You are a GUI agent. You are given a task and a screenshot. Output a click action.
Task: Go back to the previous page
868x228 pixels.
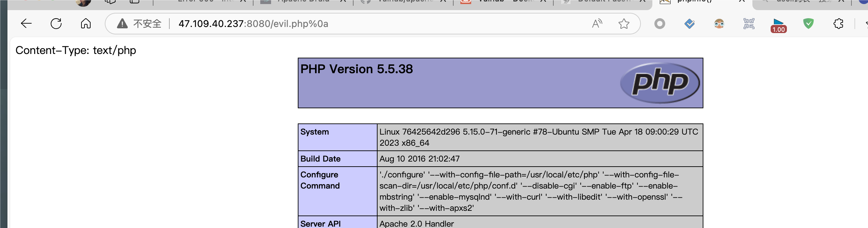26,24
